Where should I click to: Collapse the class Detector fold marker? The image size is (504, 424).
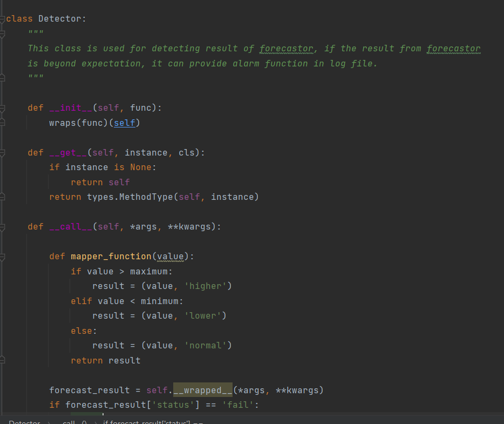click(x=2, y=19)
